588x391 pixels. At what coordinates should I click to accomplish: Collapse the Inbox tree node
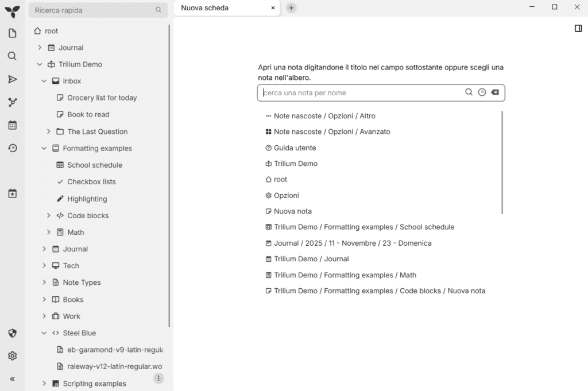pyautogui.click(x=44, y=81)
